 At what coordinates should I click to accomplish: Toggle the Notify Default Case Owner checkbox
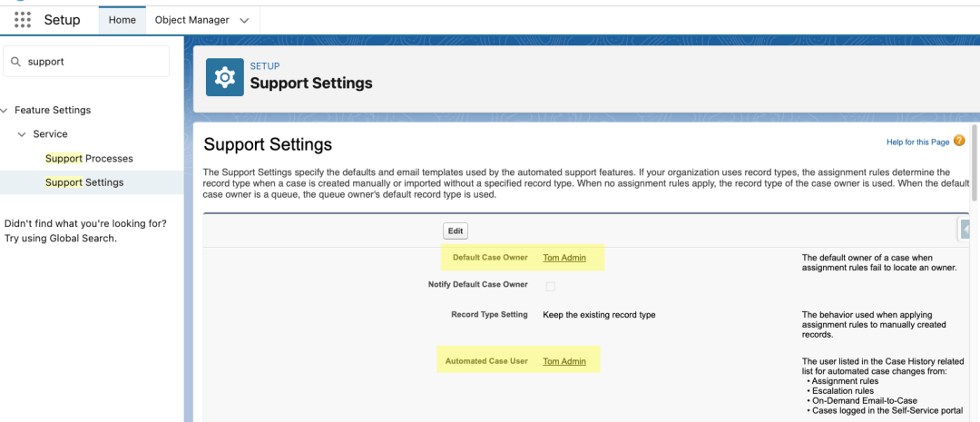point(550,286)
